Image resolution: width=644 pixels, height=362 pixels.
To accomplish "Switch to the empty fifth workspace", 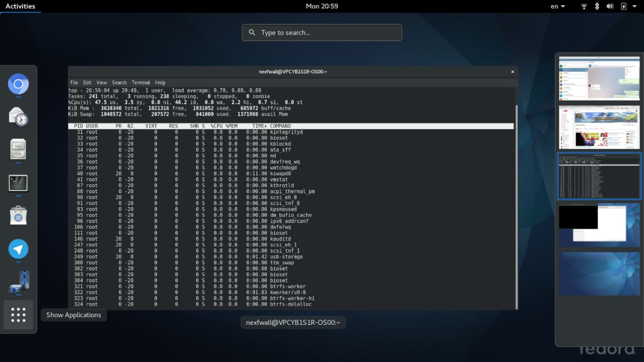I will (x=599, y=274).
